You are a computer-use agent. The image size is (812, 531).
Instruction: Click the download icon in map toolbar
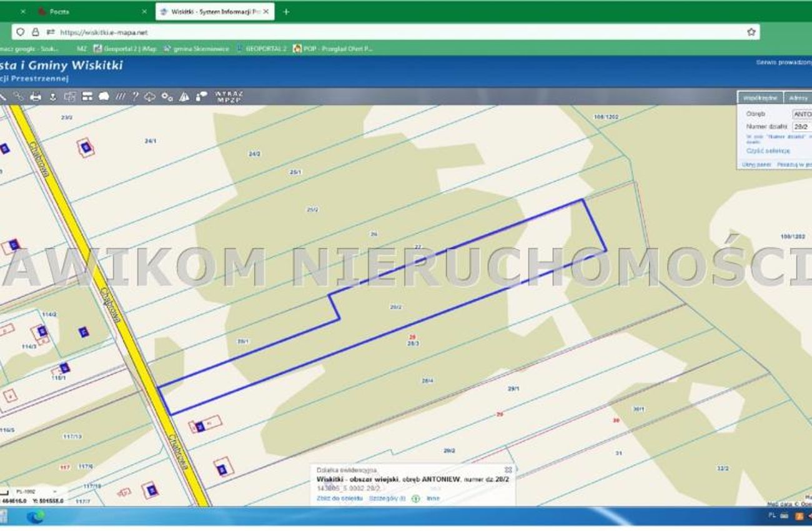[x=52, y=96]
